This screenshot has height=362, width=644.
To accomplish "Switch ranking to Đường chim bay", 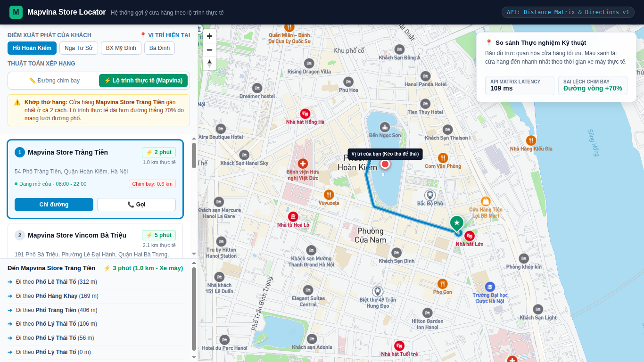I will click(x=54, y=81).
